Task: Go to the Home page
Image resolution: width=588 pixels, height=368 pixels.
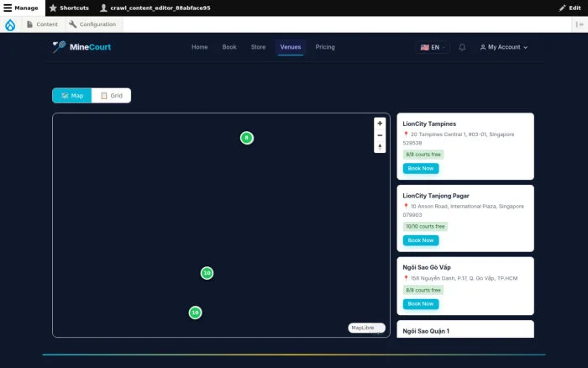Action: tap(200, 47)
